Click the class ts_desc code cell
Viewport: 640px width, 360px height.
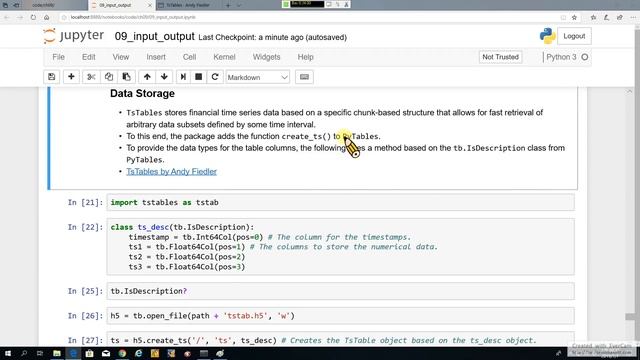click(340, 247)
